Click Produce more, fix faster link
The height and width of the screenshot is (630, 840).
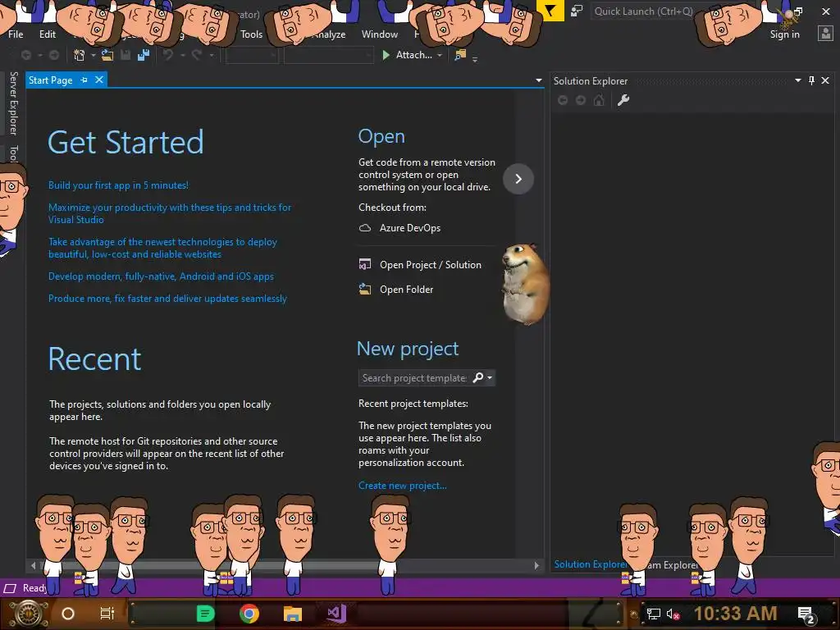[x=167, y=299]
